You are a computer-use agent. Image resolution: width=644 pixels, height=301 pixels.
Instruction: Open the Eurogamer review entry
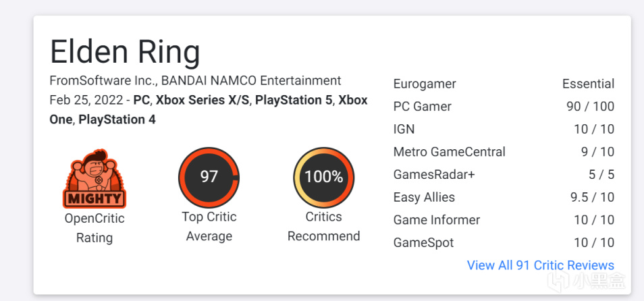coord(425,84)
